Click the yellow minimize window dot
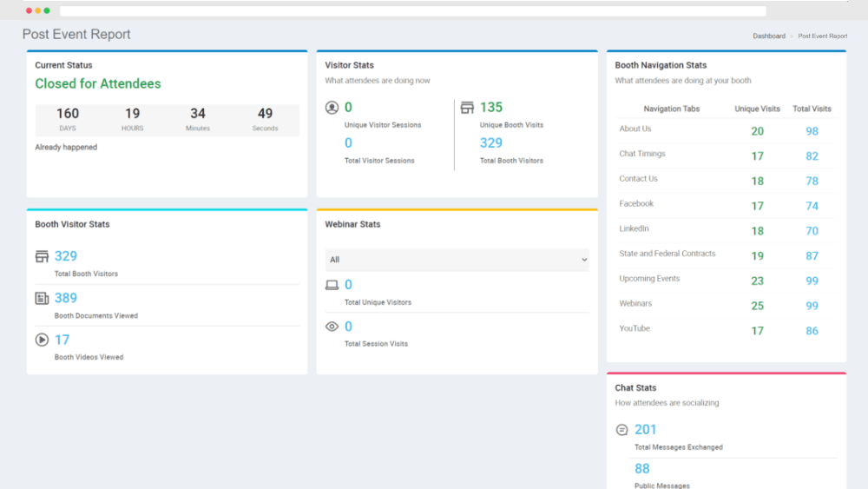The width and height of the screenshot is (868, 489). [x=37, y=10]
